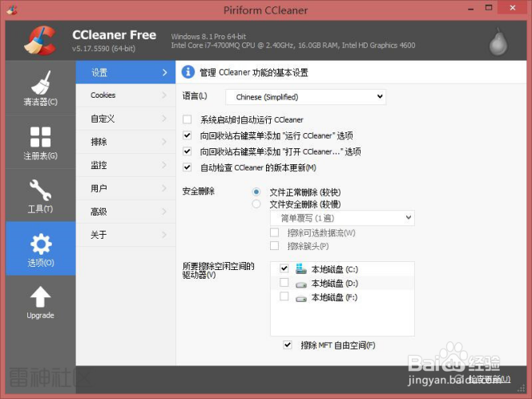Click the Upgrade arrow icon
532x399 pixels.
tap(40, 296)
